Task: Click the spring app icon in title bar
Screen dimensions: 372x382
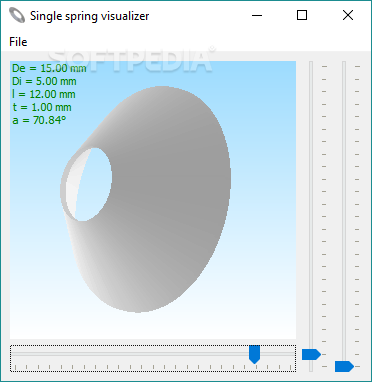Action: pyautogui.click(x=17, y=15)
